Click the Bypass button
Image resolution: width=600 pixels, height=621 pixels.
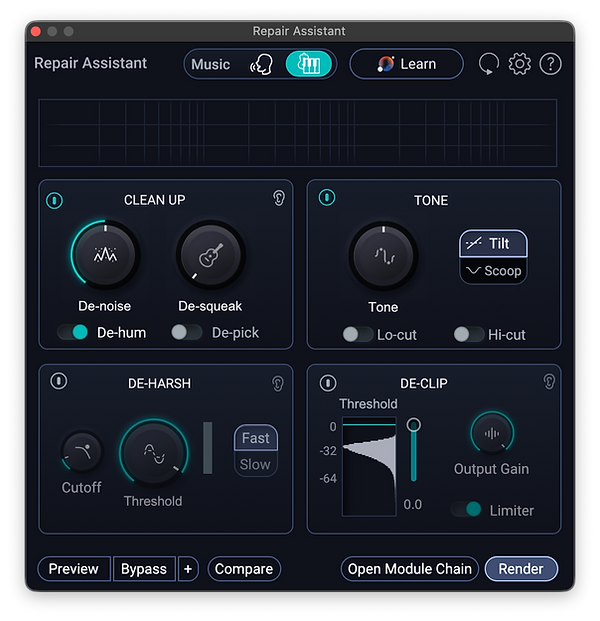coord(144,569)
